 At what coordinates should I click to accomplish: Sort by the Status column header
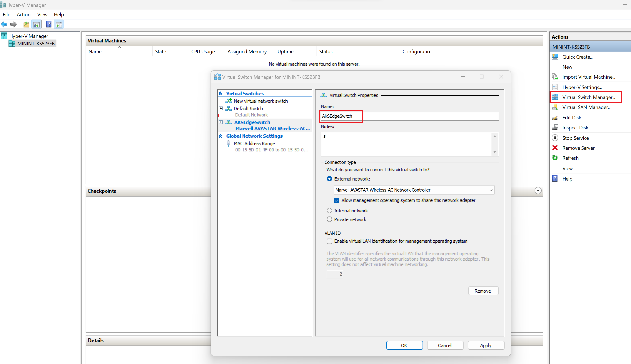(x=358, y=52)
